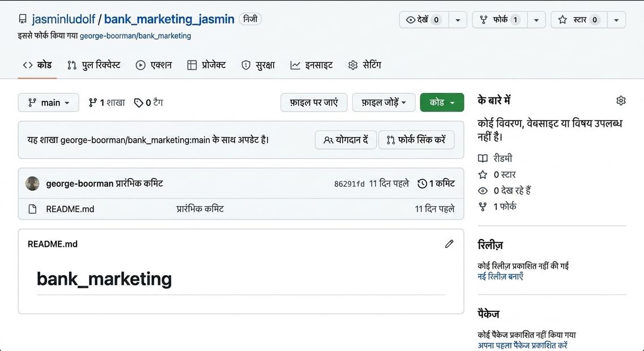Open the 1 फोर्क link in About
The image size is (644, 351).
click(498, 207)
